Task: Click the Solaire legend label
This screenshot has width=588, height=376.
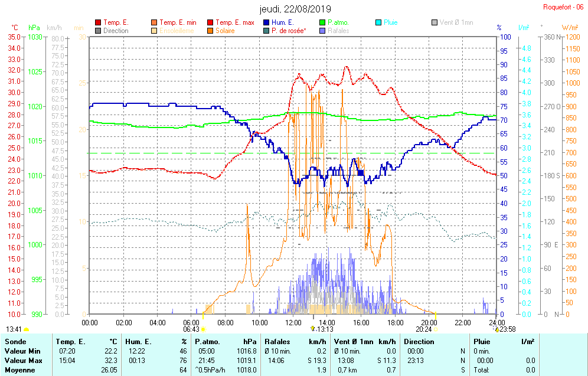Action: pyautogui.click(x=225, y=31)
